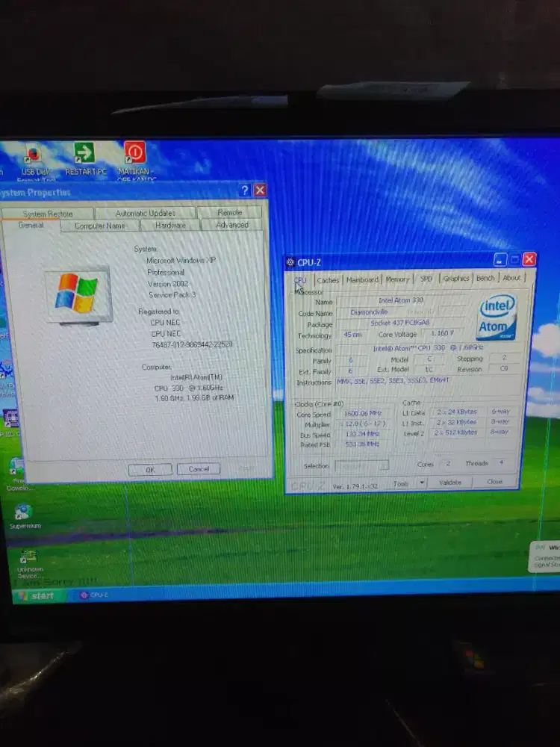Open the Caches tab in CPU-Z
The image size is (560, 747).
(x=328, y=280)
